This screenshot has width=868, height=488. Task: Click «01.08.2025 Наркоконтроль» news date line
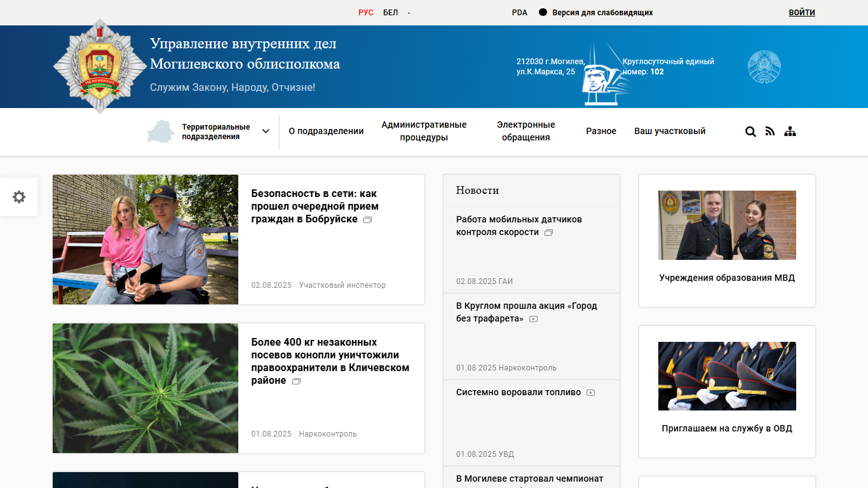(x=506, y=368)
